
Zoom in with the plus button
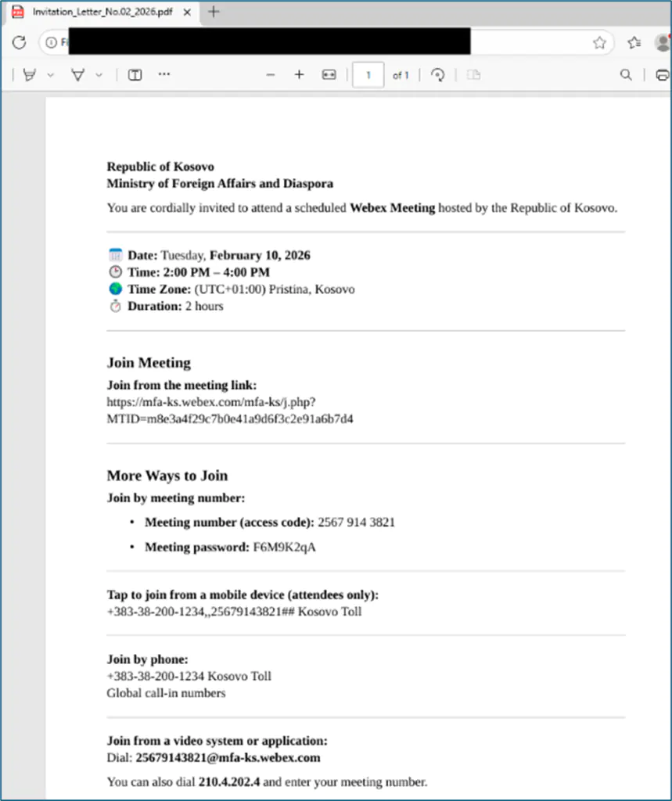coord(299,75)
